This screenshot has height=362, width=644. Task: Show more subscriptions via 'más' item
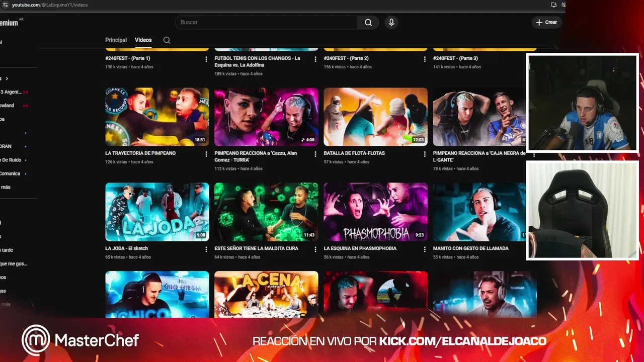(x=6, y=187)
